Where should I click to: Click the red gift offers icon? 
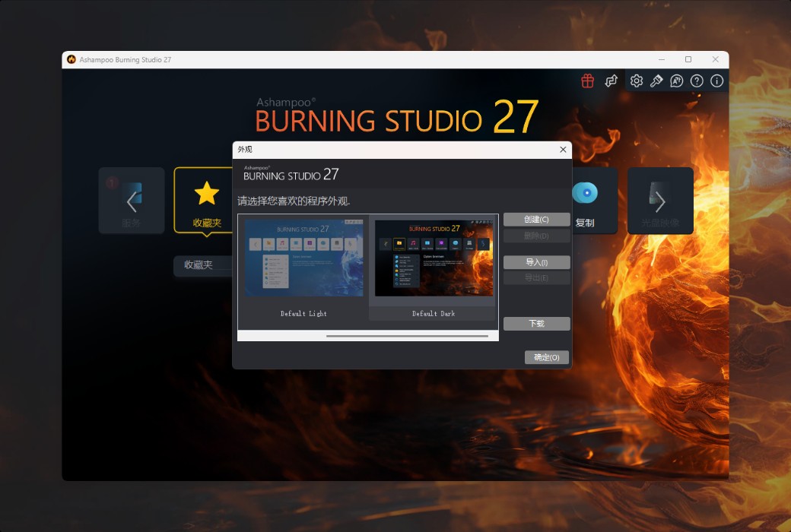point(587,80)
